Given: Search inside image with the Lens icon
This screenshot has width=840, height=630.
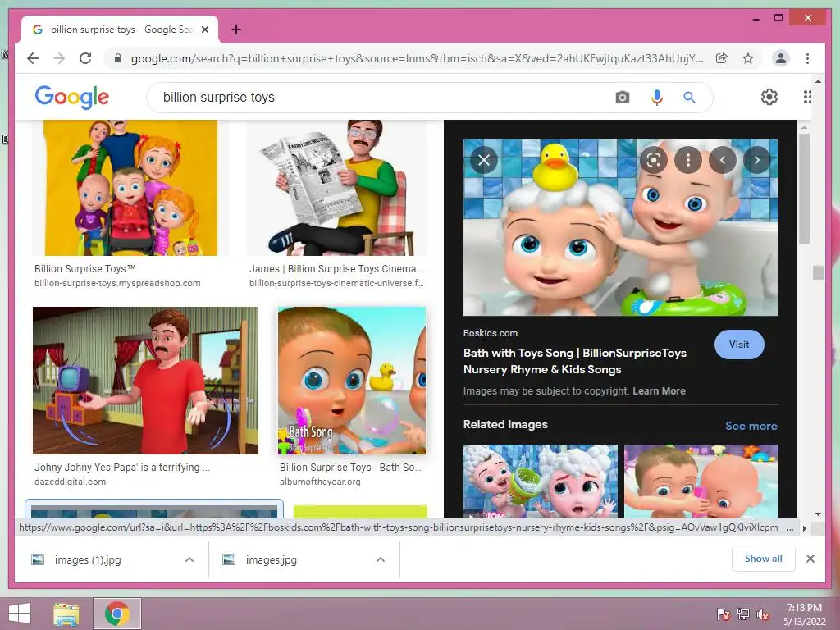Looking at the screenshot, I should (x=654, y=160).
